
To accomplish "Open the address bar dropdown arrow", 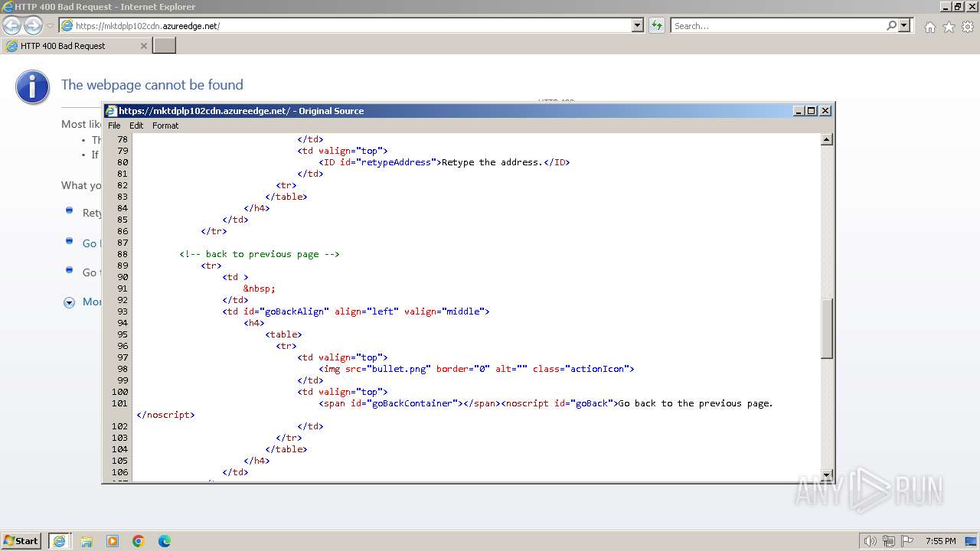I will [638, 26].
